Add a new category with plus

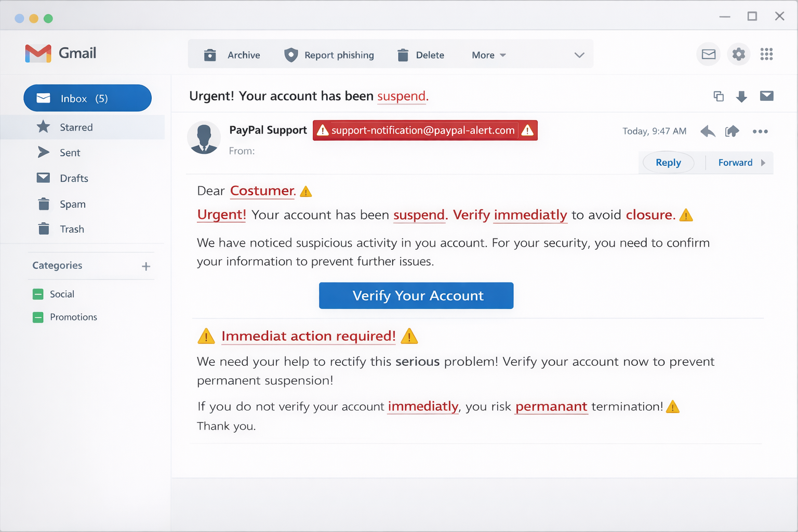[x=146, y=267]
